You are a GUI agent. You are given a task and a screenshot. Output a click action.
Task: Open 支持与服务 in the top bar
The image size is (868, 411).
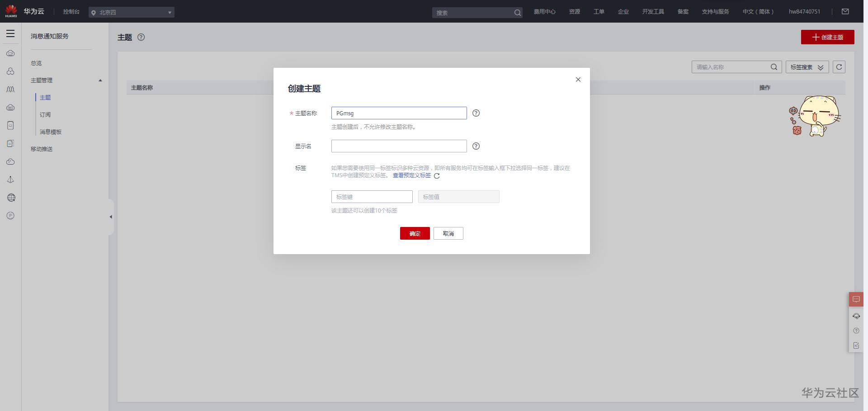pos(716,12)
